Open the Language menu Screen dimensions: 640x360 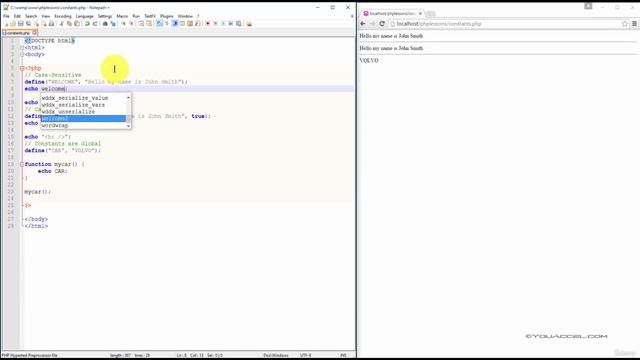[84, 16]
